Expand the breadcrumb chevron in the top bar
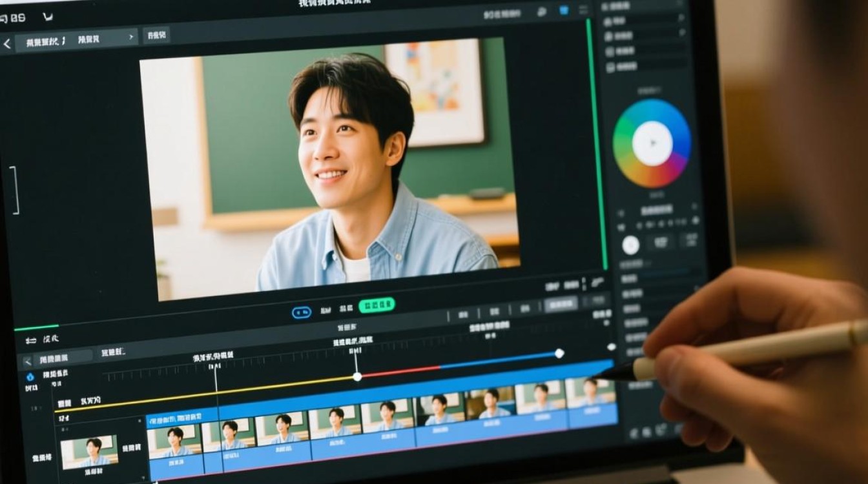The height and width of the screenshot is (484, 868). (131, 38)
